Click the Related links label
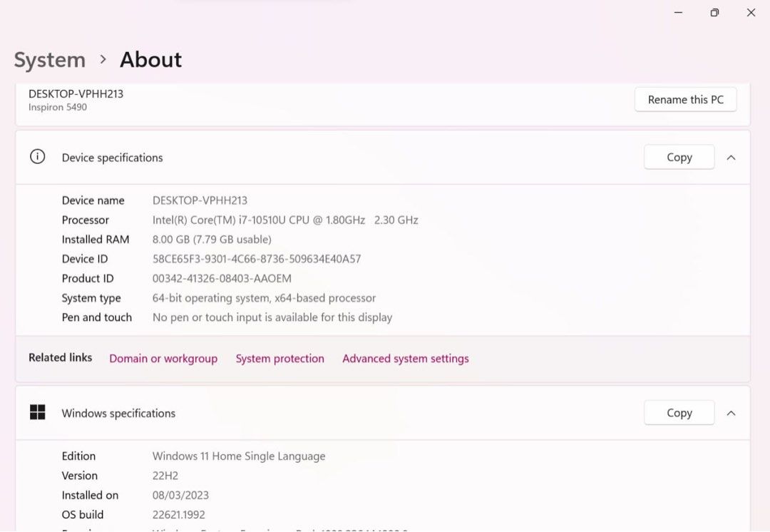This screenshot has width=770, height=532. pos(61,357)
